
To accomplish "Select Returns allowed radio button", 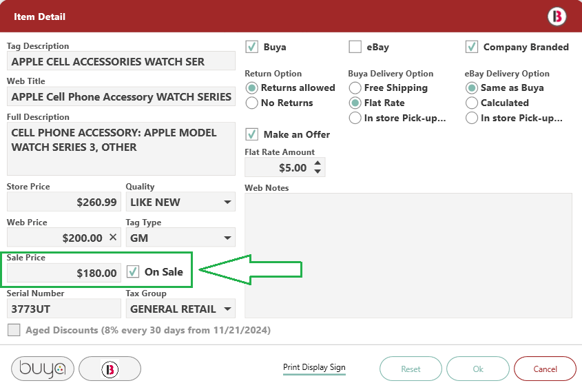I will tap(251, 88).
